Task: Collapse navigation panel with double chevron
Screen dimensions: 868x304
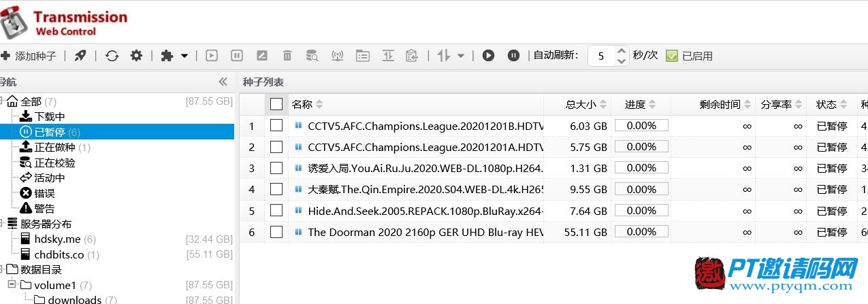Action: click(x=223, y=82)
